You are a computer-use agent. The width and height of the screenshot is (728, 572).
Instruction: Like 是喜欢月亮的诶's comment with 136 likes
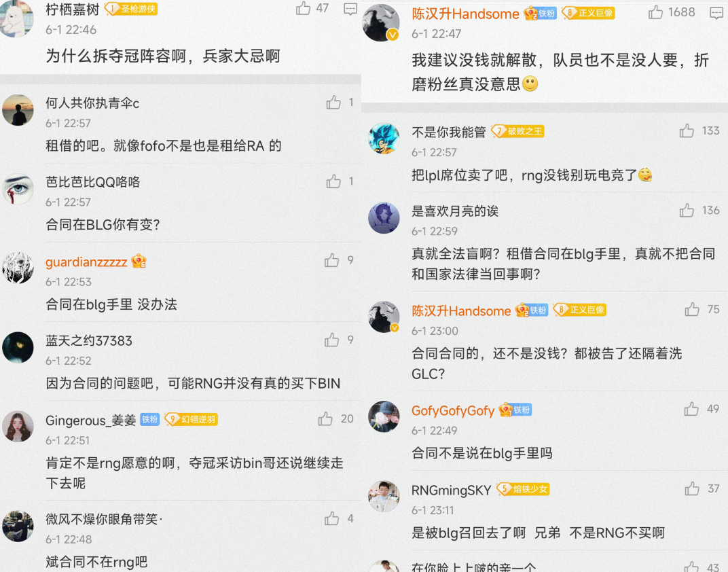pos(687,211)
